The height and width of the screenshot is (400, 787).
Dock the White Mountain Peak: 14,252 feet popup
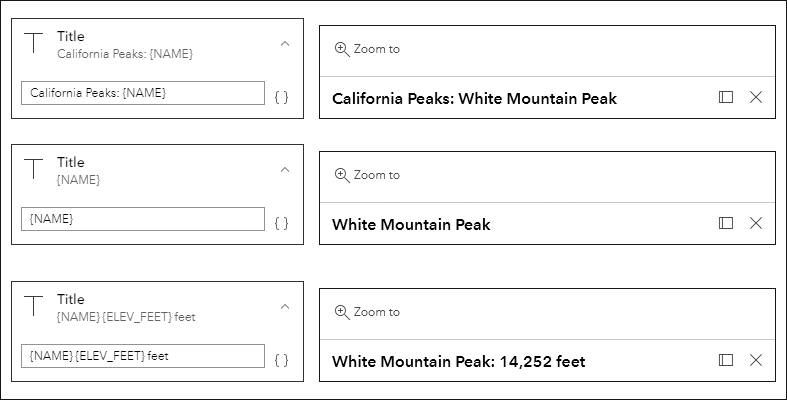[x=726, y=360]
